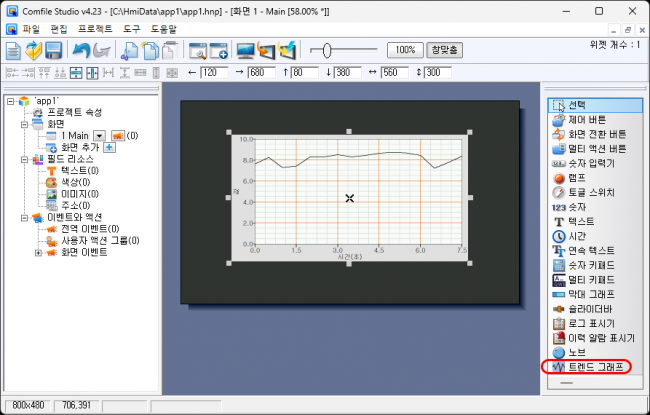
Task: Collapse the 필드 리소스 tree node
Action: pyautogui.click(x=22, y=159)
